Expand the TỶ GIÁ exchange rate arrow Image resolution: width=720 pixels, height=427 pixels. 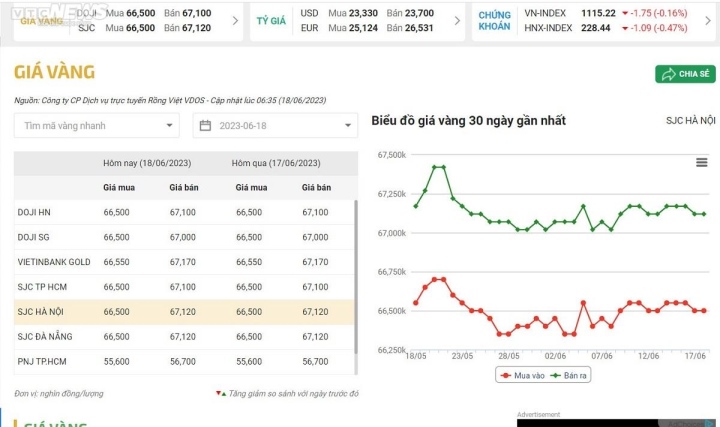tap(457, 21)
